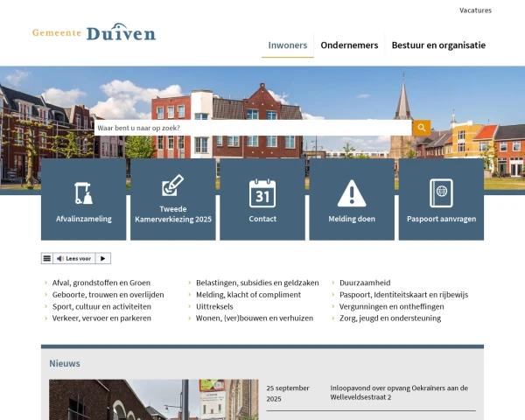Click the Gemeente Duiven logo

click(x=94, y=33)
